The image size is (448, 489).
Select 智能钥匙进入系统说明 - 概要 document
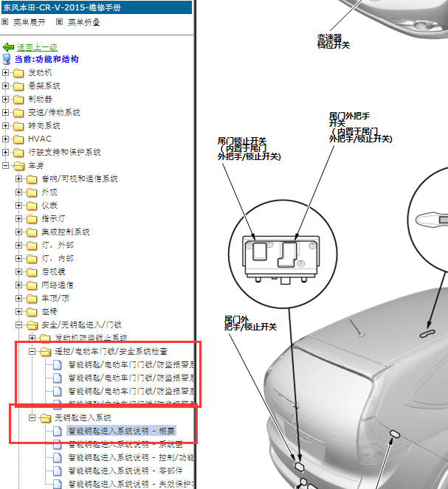click(x=121, y=431)
